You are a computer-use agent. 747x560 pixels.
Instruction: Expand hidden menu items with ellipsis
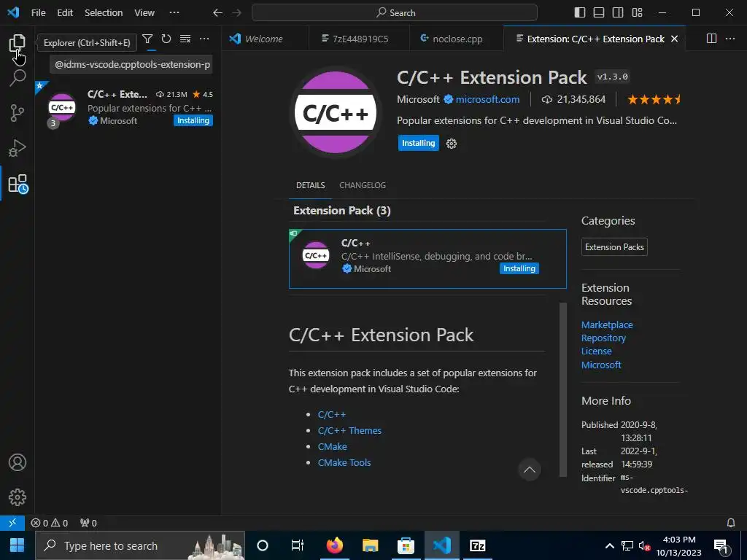click(174, 13)
